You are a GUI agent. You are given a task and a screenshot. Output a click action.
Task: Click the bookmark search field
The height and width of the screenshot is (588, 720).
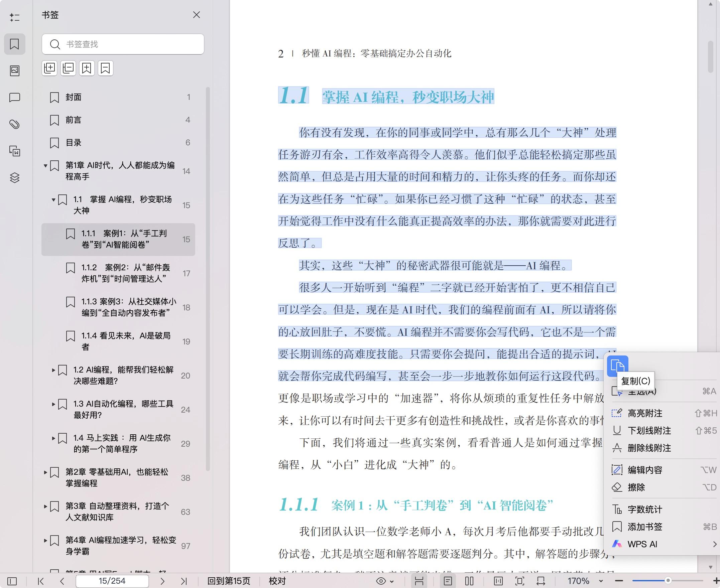point(123,44)
